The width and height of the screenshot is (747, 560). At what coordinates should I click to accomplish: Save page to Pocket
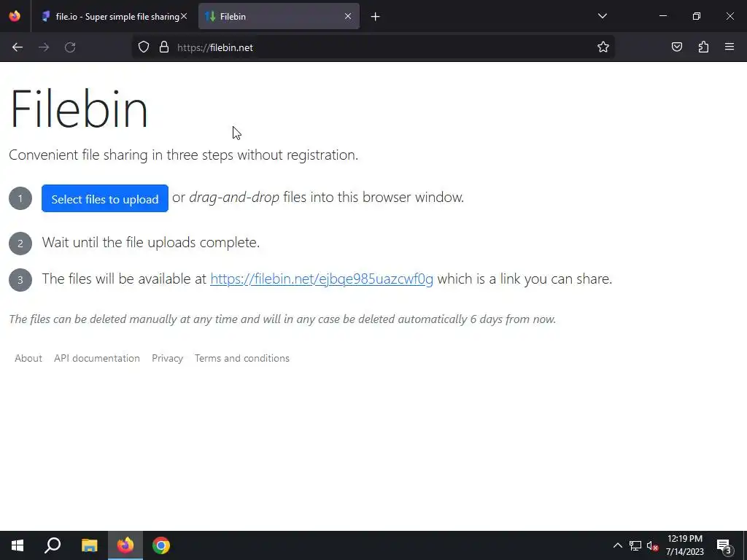click(676, 47)
